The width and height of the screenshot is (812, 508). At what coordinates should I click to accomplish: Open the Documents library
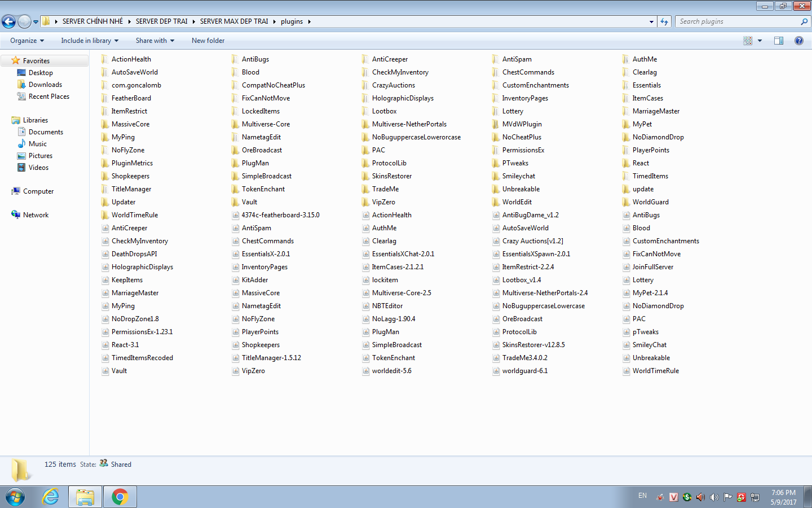[x=46, y=132]
